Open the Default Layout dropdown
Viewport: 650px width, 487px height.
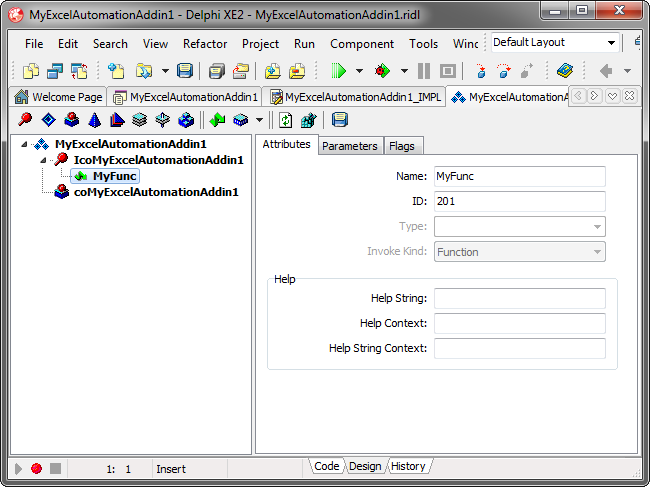click(x=611, y=43)
